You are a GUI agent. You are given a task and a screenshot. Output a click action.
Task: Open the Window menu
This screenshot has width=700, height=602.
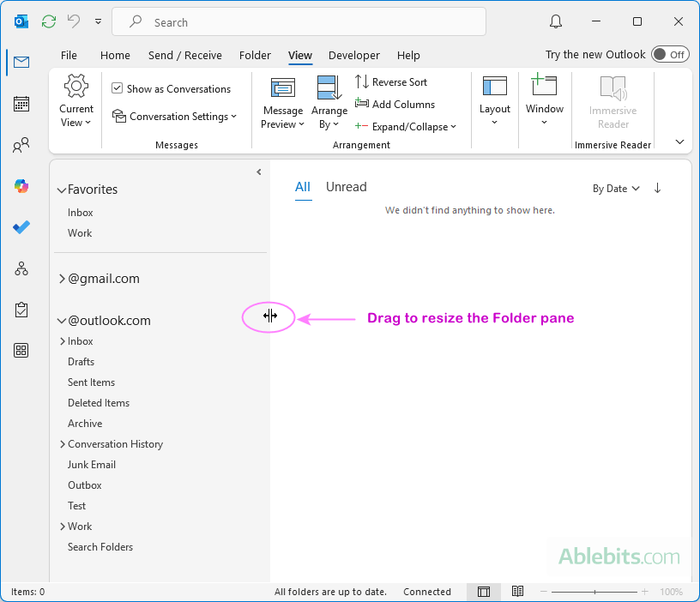[544, 101]
